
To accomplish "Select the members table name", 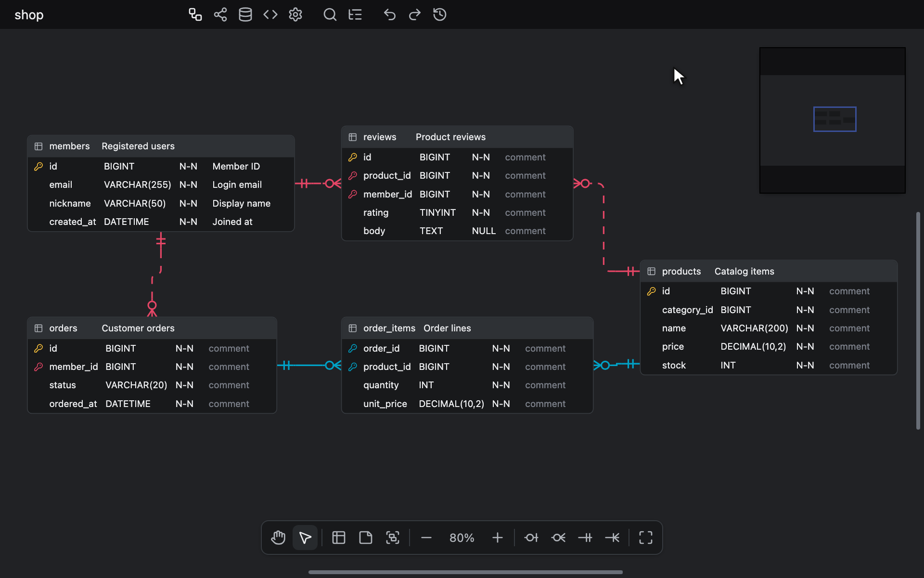I will (69, 146).
